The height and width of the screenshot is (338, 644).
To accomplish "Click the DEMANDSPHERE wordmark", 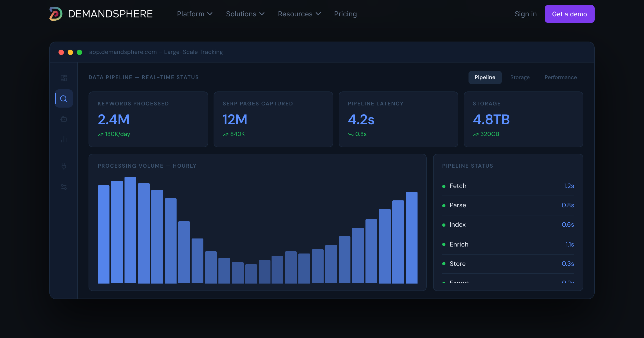I will (110, 14).
